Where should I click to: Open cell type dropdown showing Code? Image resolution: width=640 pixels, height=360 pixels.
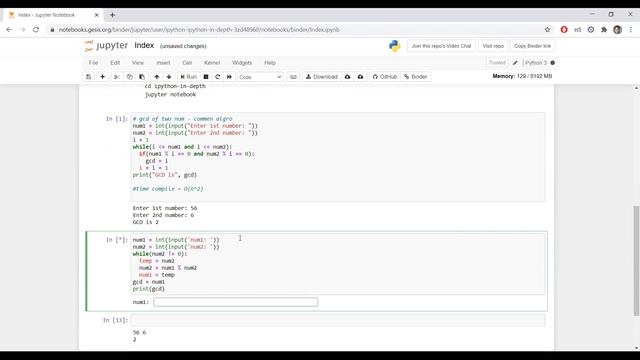pos(260,77)
